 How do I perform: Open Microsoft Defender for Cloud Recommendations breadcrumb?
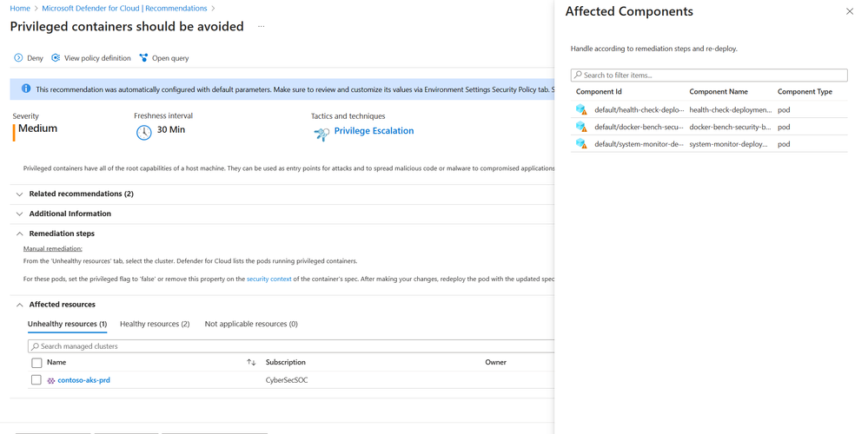pyautogui.click(x=124, y=9)
